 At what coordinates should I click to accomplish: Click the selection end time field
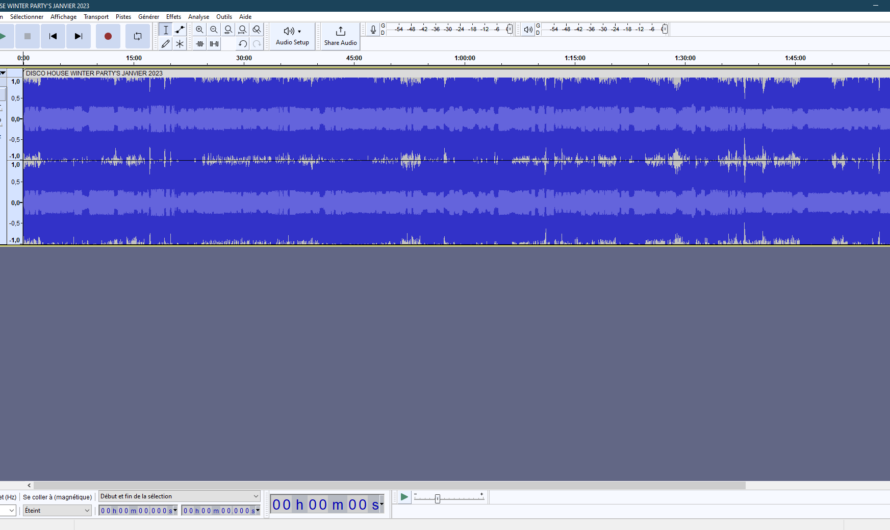point(219,511)
